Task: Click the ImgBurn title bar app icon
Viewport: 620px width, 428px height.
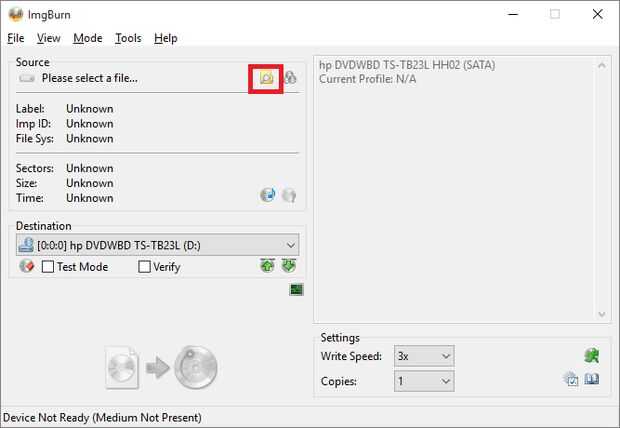Action: point(16,14)
